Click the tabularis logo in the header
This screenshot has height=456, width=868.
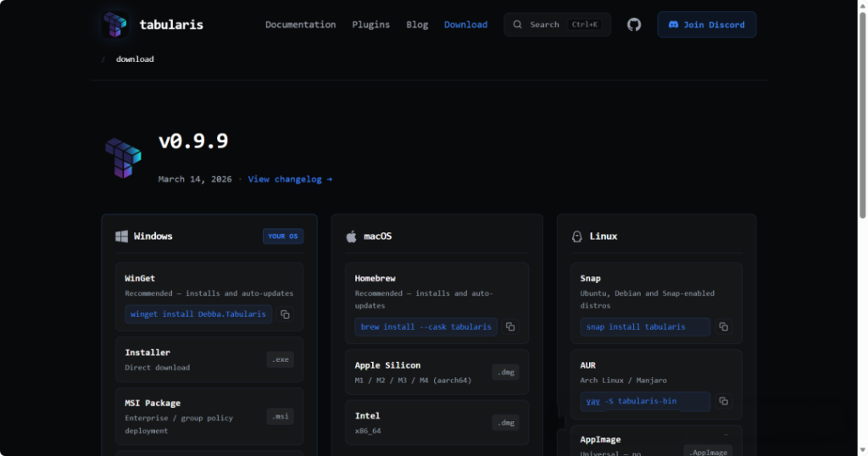point(114,25)
